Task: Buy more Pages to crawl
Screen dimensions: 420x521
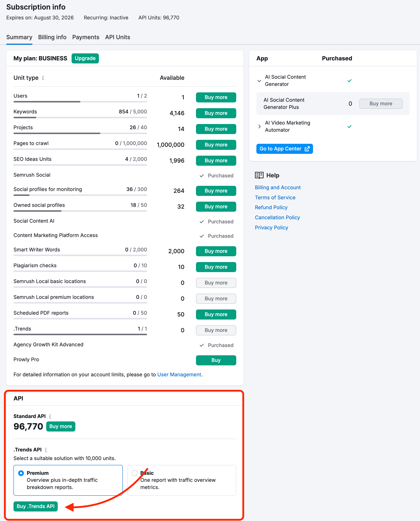Action: 216,145
